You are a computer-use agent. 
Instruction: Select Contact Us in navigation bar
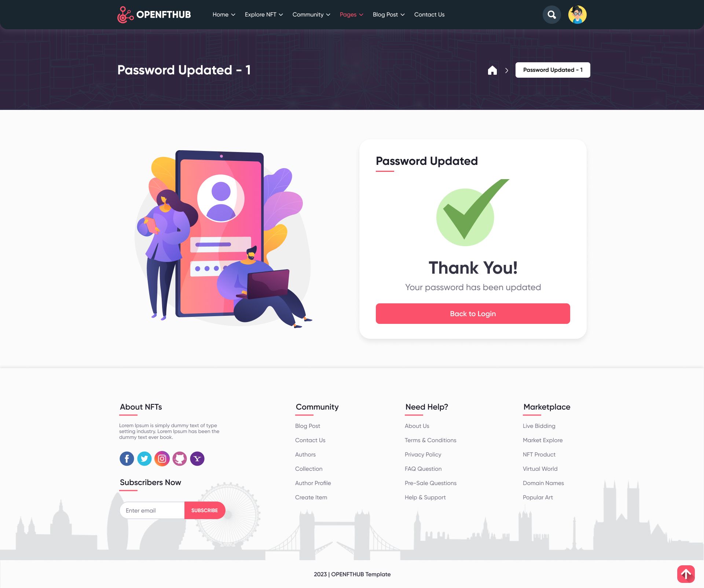point(429,15)
